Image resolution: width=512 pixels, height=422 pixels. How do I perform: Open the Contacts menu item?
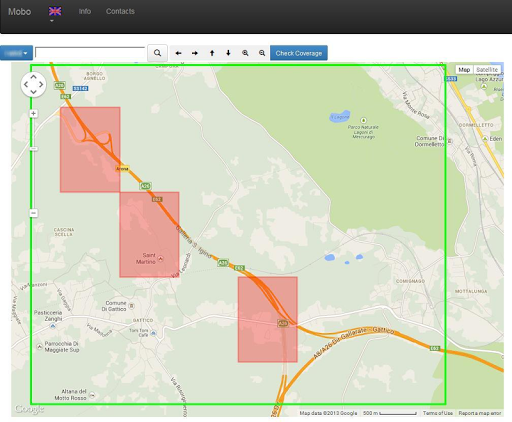(x=120, y=11)
